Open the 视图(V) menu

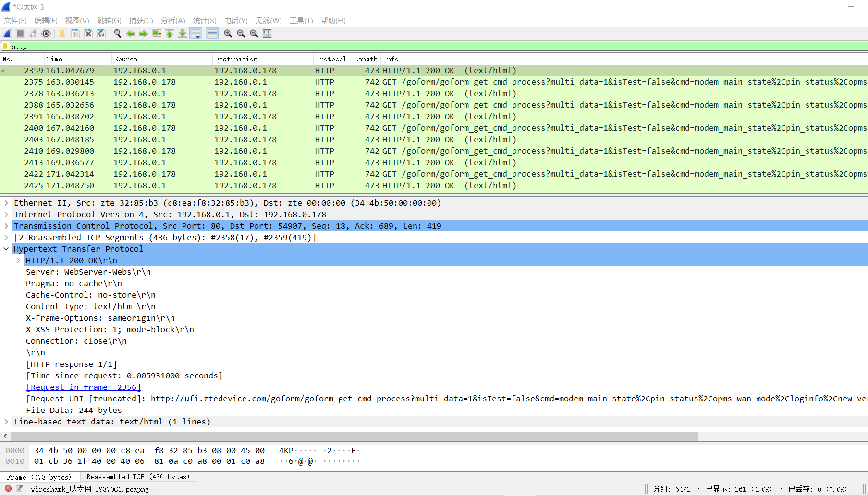point(77,21)
